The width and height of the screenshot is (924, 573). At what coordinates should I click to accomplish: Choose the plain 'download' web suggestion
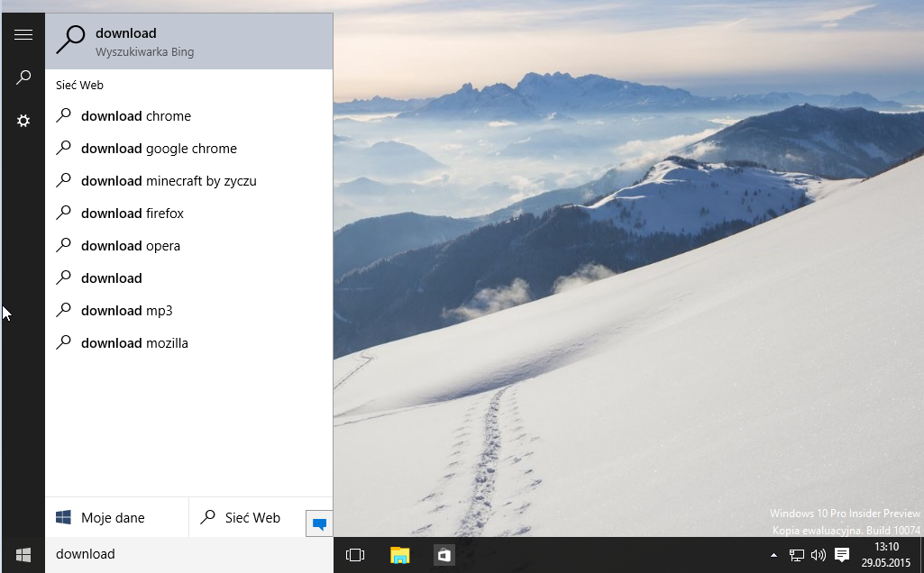(189, 278)
